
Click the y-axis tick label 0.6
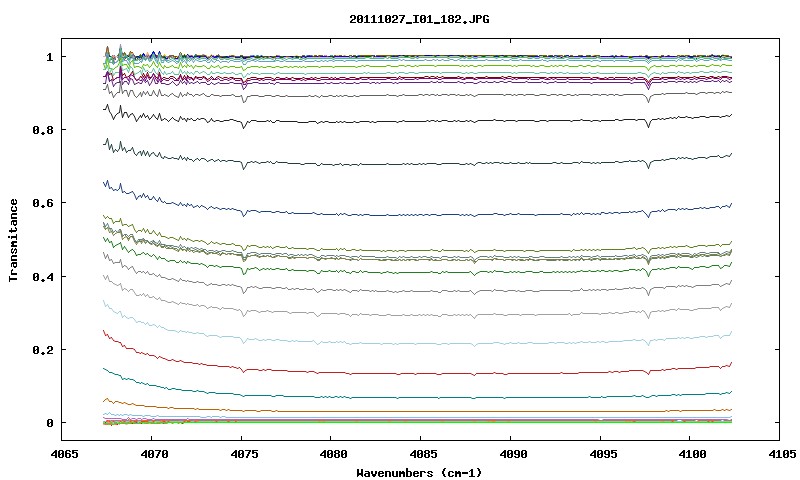[42, 203]
